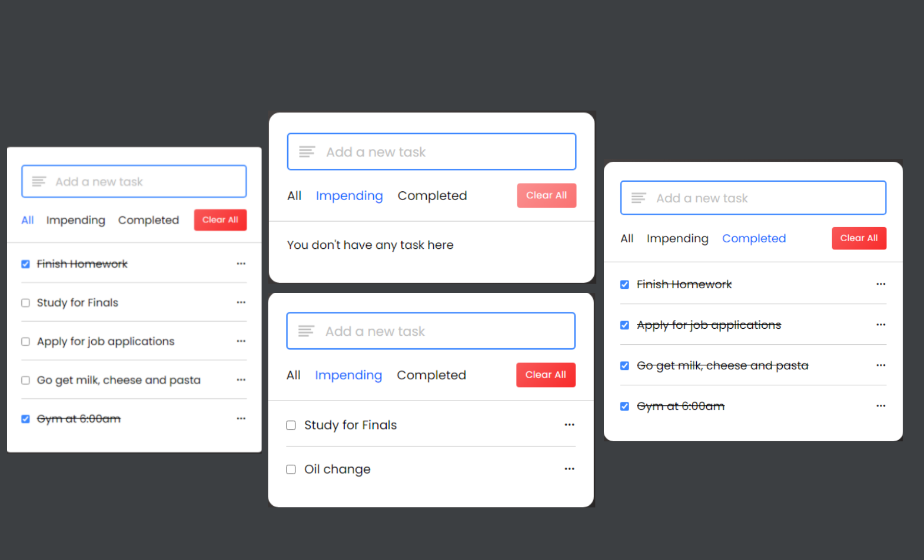
Task: Expand the menu for the unchecked Apply for job applications
Action: 241,341
